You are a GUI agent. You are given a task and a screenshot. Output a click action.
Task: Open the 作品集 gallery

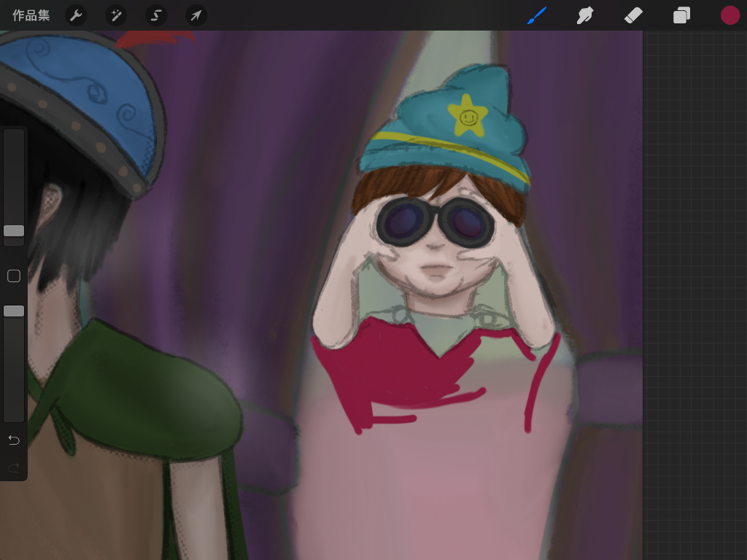31,16
